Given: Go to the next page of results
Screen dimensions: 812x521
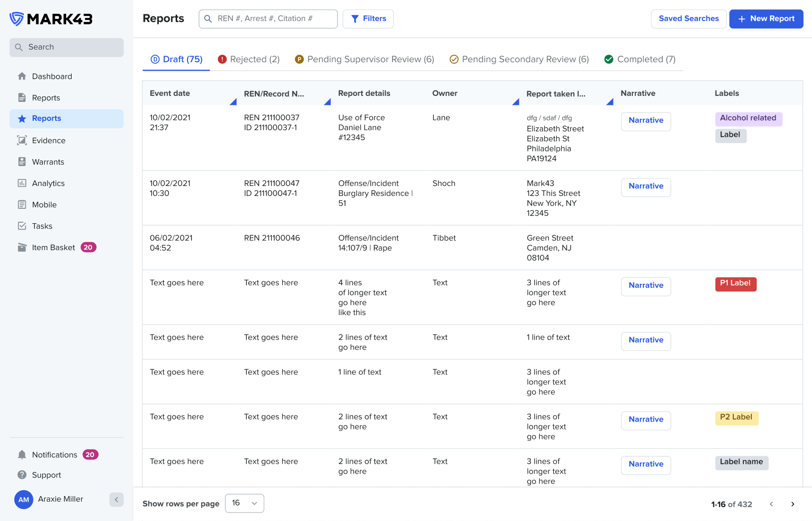Looking at the screenshot, I should [793, 504].
